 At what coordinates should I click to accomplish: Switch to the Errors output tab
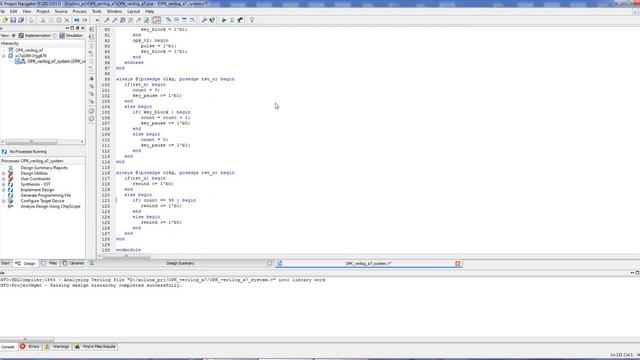tap(30, 347)
